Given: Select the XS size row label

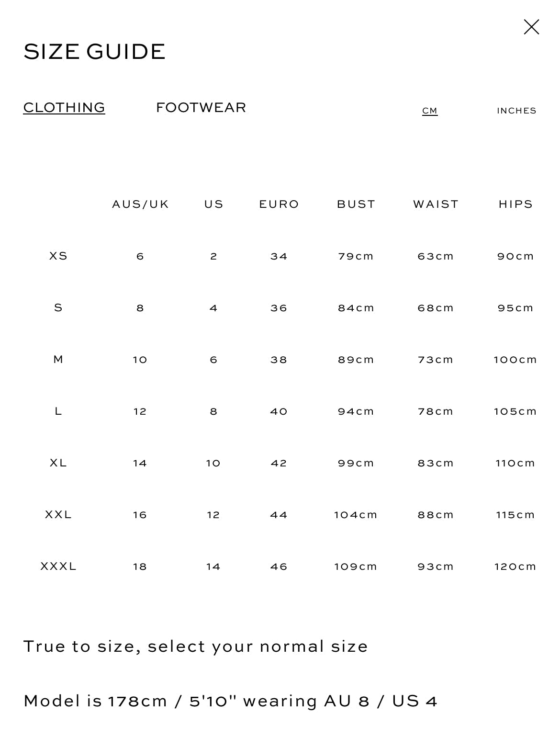Looking at the screenshot, I should coord(58,256).
